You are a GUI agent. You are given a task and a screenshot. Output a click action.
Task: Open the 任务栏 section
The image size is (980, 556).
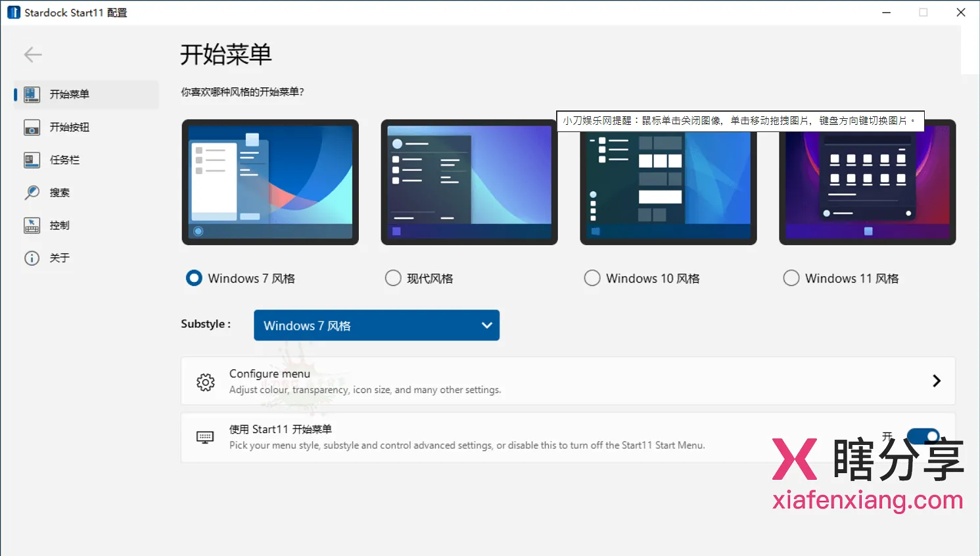86,160
